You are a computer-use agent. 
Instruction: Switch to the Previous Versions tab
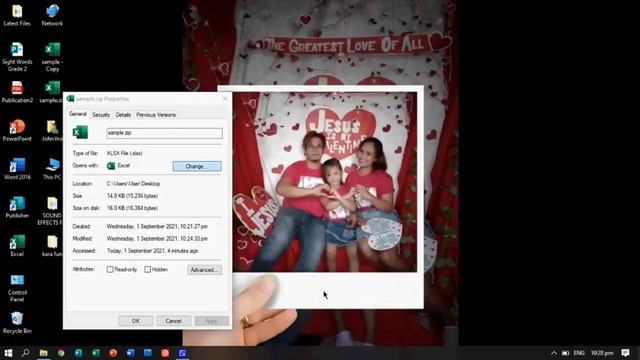point(156,115)
